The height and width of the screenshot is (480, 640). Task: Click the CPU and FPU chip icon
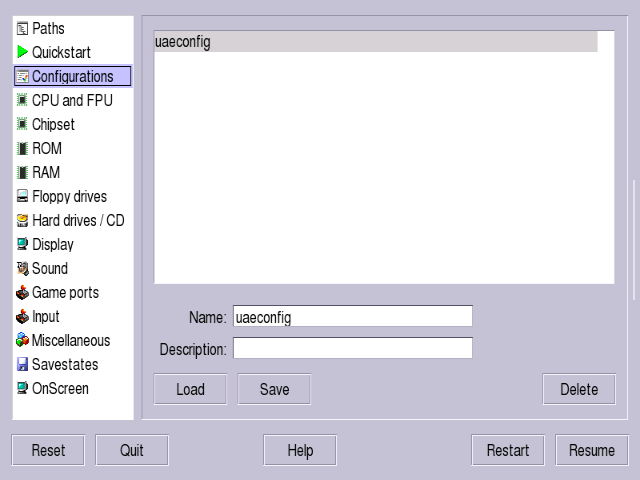pyautogui.click(x=22, y=100)
